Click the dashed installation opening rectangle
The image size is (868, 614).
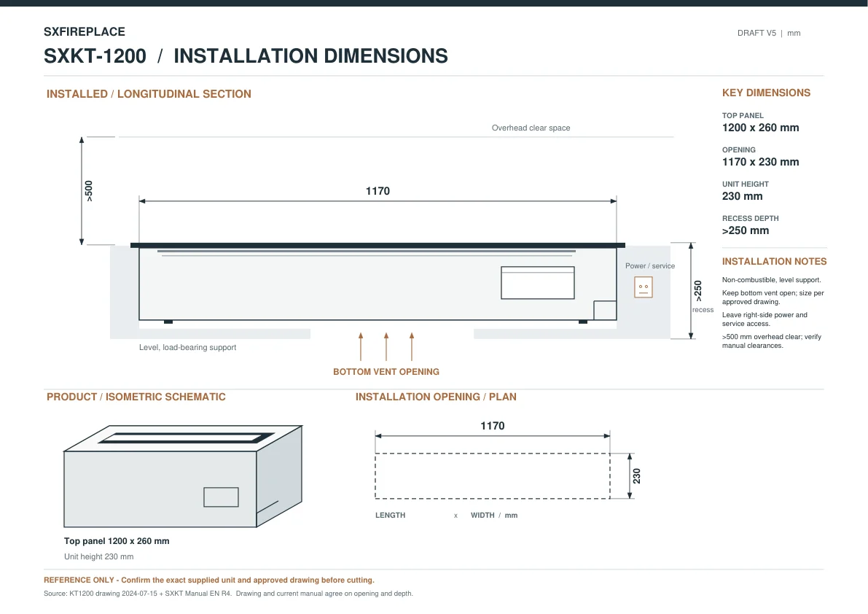[x=493, y=476]
